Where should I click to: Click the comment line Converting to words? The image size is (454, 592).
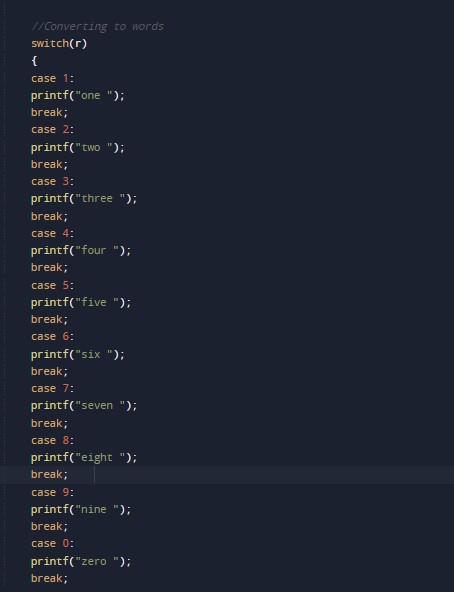coord(97,26)
